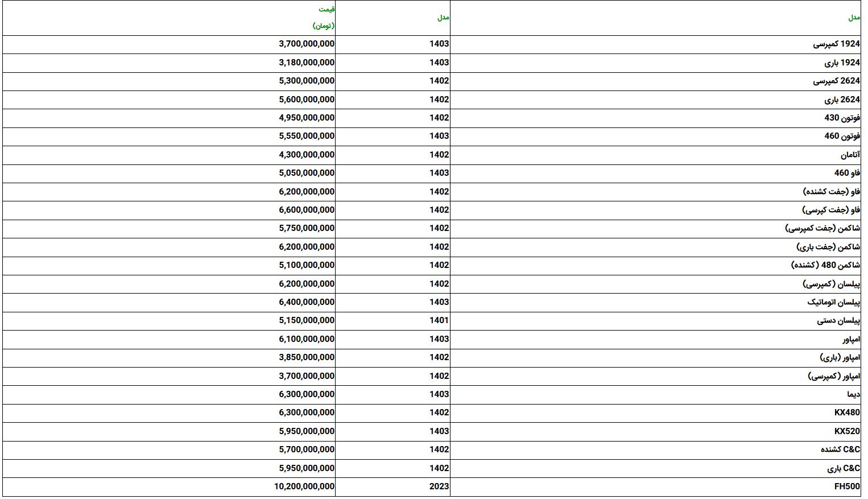868x499 pixels.
Task: Click the price 6,400,000,000
Action: tap(307, 302)
